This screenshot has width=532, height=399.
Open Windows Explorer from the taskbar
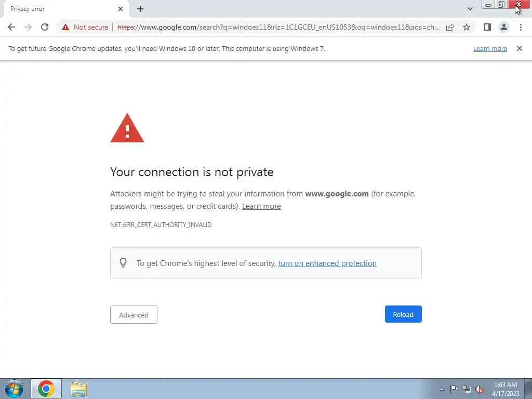click(78, 389)
